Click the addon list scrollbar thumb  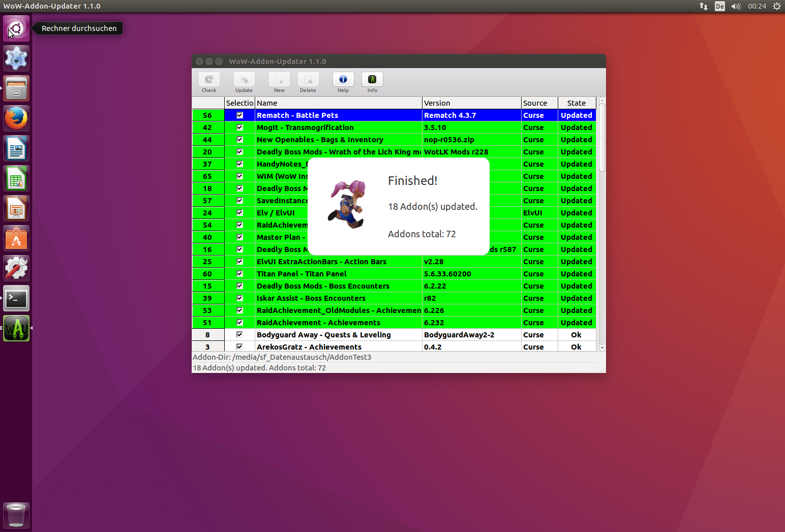click(x=602, y=137)
